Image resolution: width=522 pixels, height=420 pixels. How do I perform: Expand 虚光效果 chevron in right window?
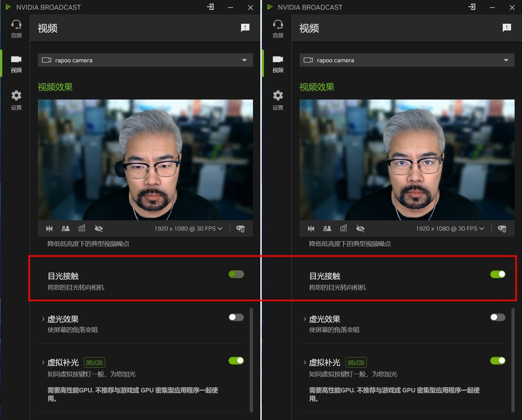tap(304, 319)
